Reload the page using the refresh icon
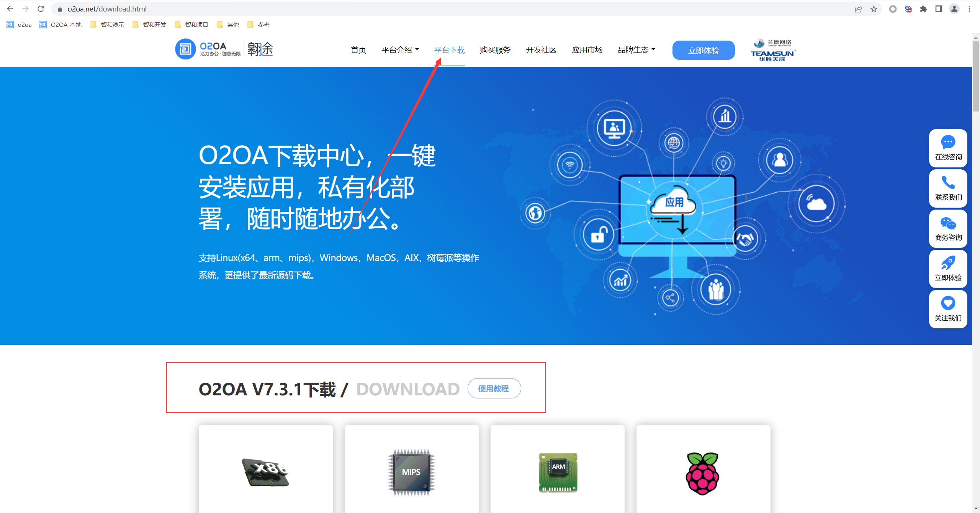The width and height of the screenshot is (980, 513). (x=41, y=9)
